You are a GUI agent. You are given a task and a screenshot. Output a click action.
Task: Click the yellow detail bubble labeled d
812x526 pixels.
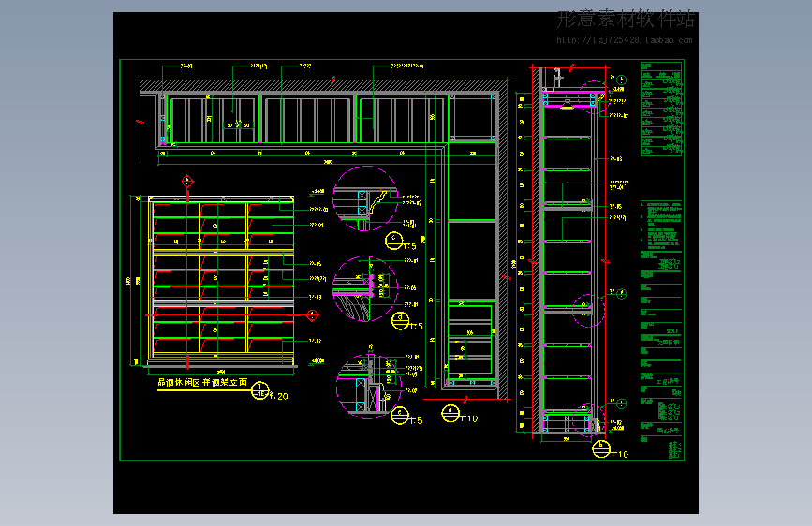pos(400,320)
